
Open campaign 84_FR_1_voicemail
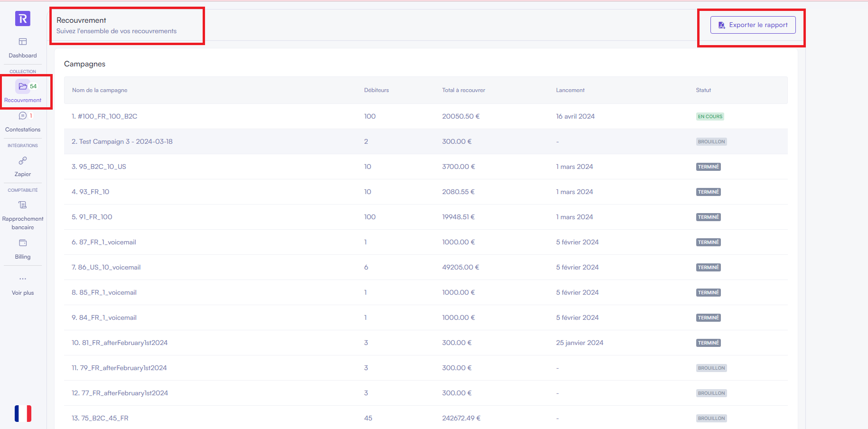pyautogui.click(x=104, y=317)
